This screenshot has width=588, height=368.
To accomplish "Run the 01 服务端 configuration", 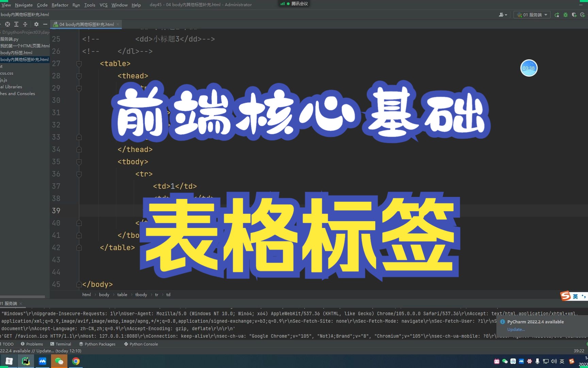I will (x=557, y=15).
